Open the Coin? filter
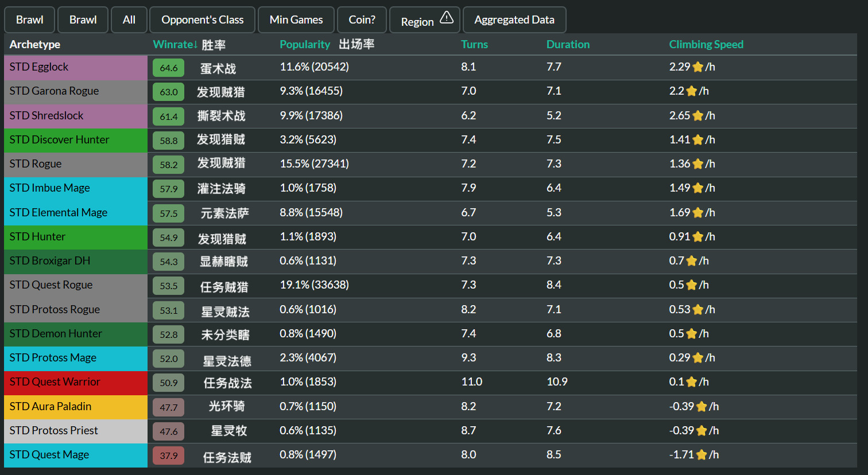 point(362,20)
